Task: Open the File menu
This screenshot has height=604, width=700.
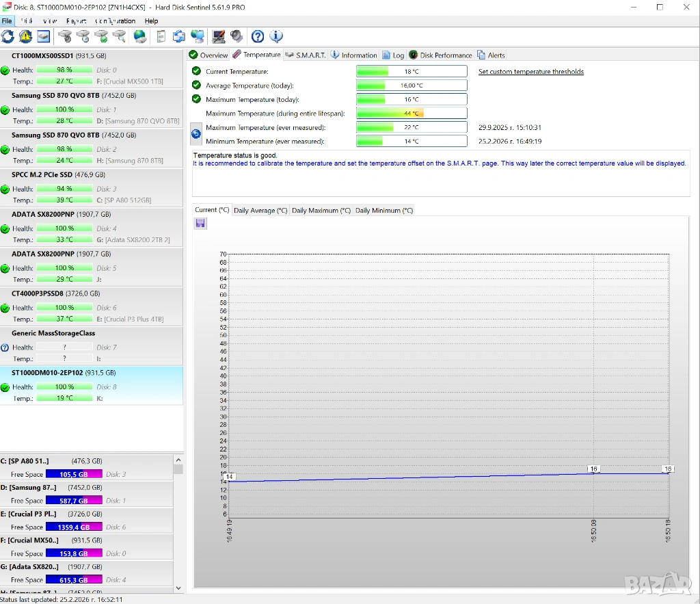Action: point(7,21)
